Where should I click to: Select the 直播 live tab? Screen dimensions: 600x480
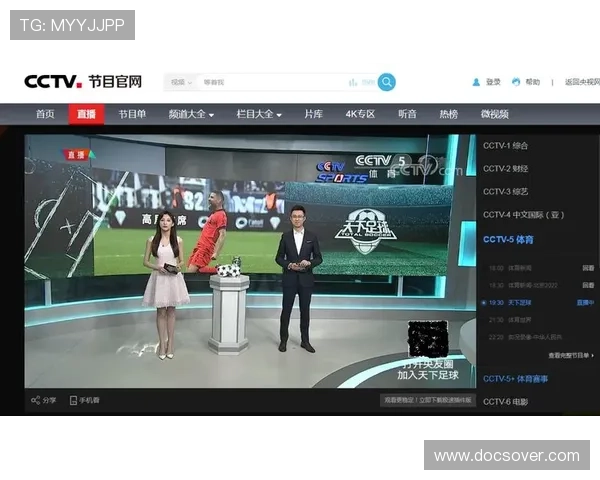tap(86, 114)
